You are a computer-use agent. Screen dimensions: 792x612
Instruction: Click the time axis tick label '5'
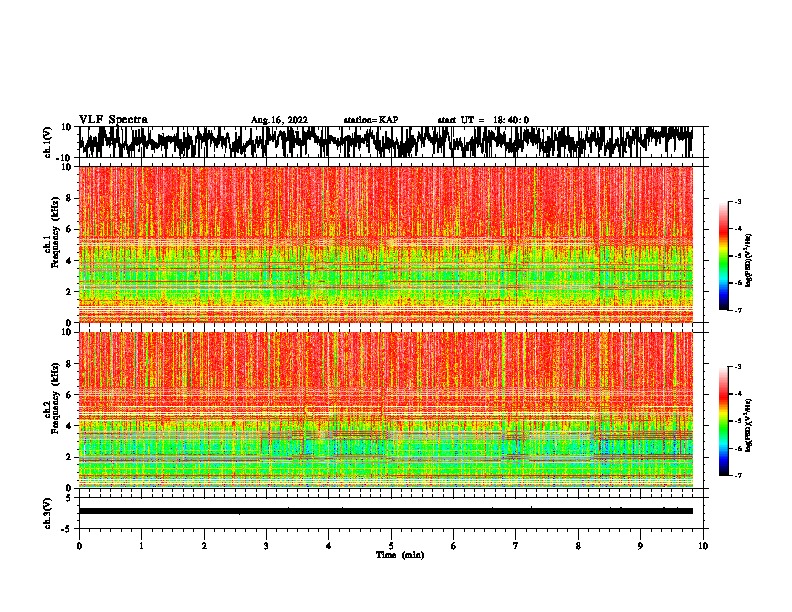tap(391, 546)
